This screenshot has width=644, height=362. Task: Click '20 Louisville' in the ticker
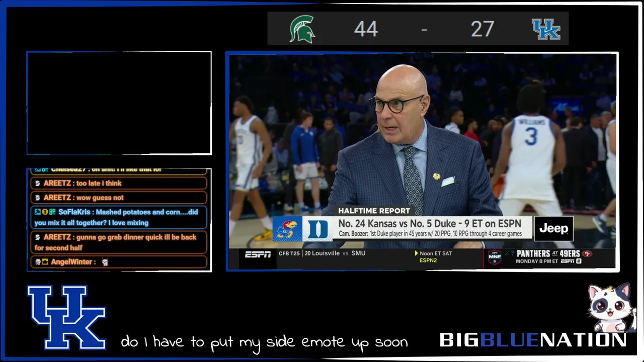click(x=322, y=253)
